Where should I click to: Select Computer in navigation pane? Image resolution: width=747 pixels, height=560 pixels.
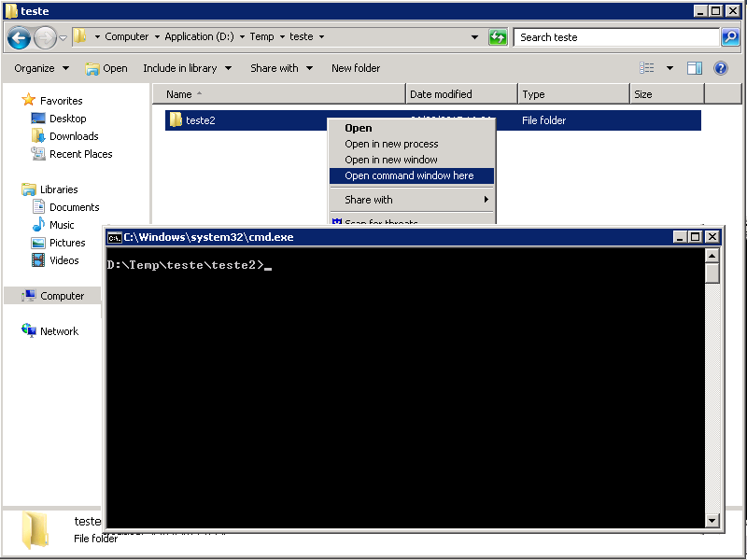[x=62, y=296]
